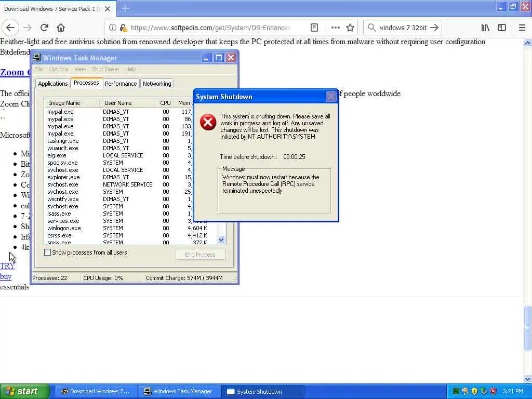This screenshot has width=532, height=399.
Task: Reload the Softpedia page
Action: (x=44, y=28)
